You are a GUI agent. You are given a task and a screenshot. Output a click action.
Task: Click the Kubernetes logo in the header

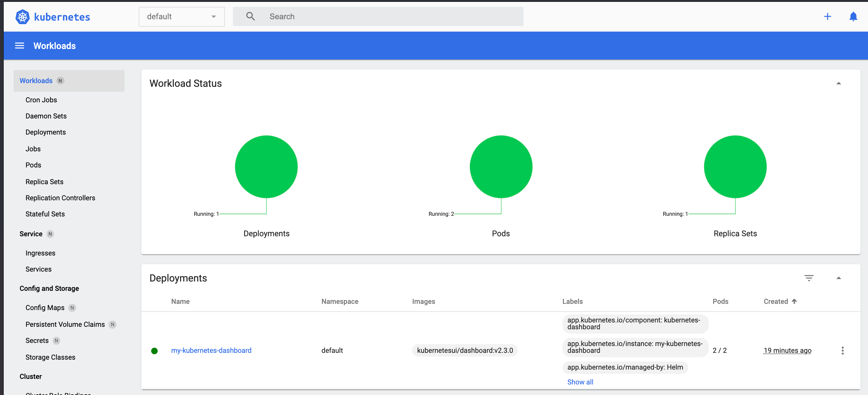pos(22,16)
